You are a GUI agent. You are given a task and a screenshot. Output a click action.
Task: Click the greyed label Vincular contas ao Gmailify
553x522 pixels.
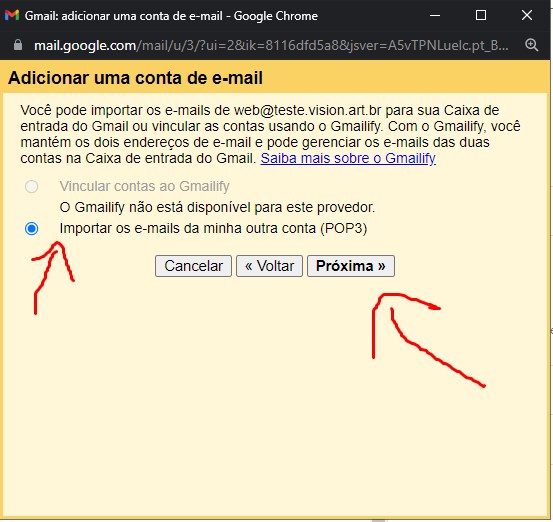(x=145, y=186)
